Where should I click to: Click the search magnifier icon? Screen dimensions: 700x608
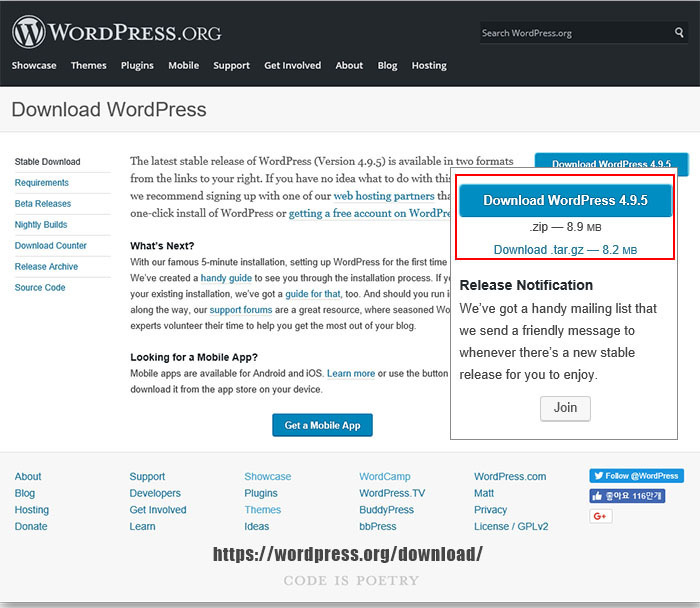(x=679, y=33)
